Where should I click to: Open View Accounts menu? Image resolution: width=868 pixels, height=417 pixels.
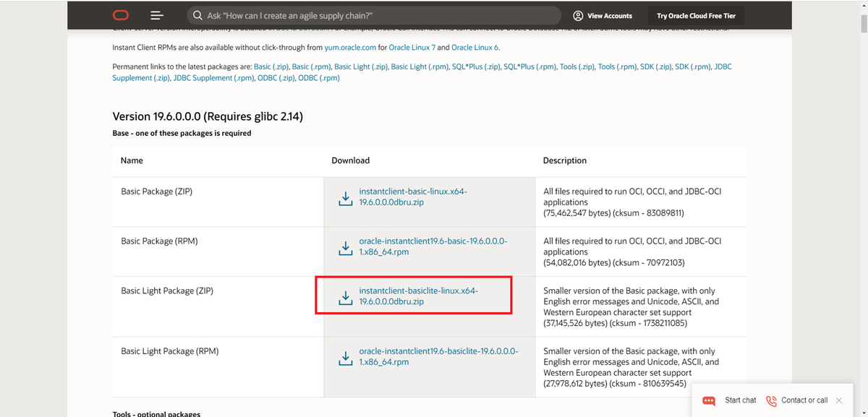coord(602,15)
